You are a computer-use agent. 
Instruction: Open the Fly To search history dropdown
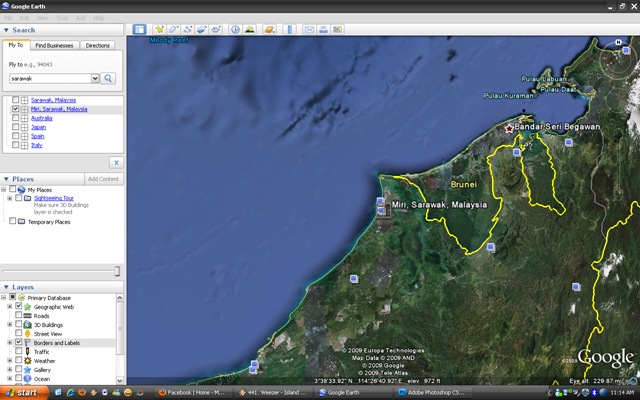click(x=95, y=78)
